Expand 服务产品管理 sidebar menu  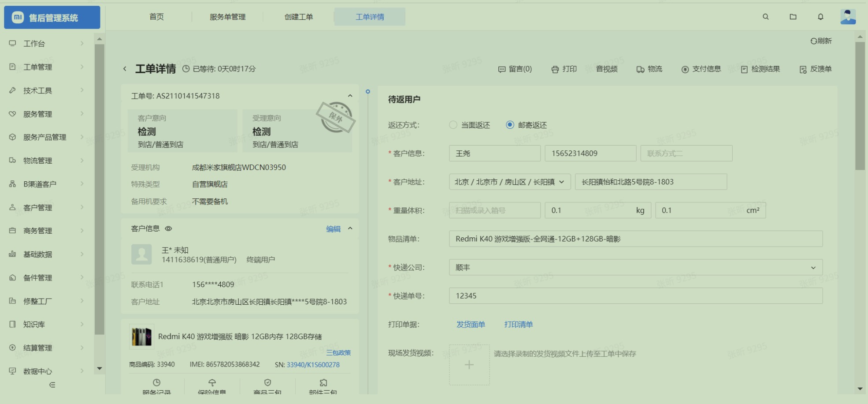(47, 137)
